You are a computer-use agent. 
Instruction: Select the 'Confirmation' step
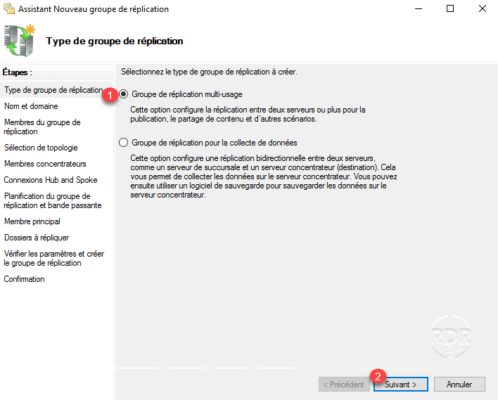click(x=24, y=279)
